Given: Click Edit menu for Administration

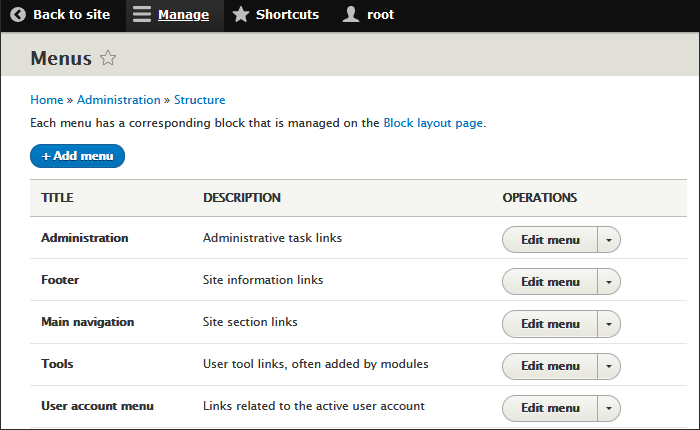Looking at the screenshot, I should coord(550,240).
